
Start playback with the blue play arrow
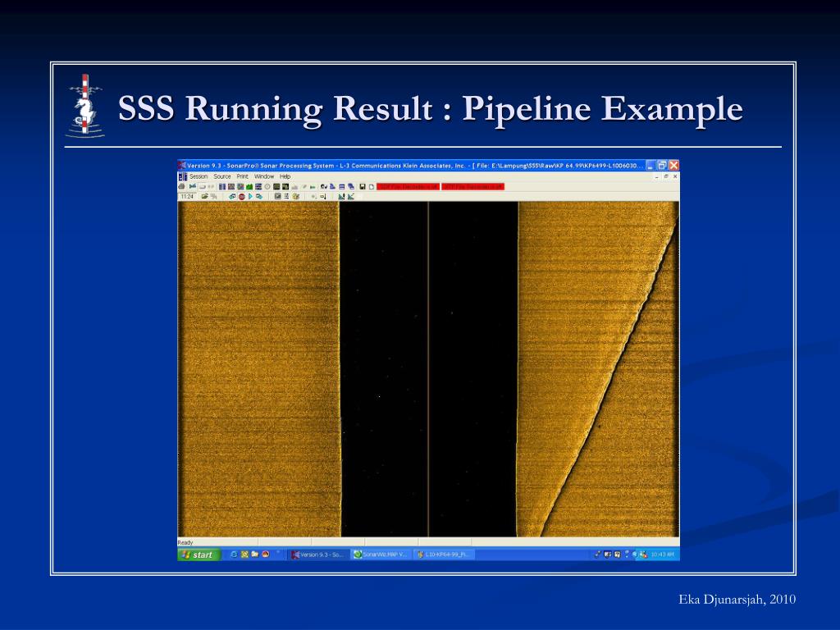point(251,197)
